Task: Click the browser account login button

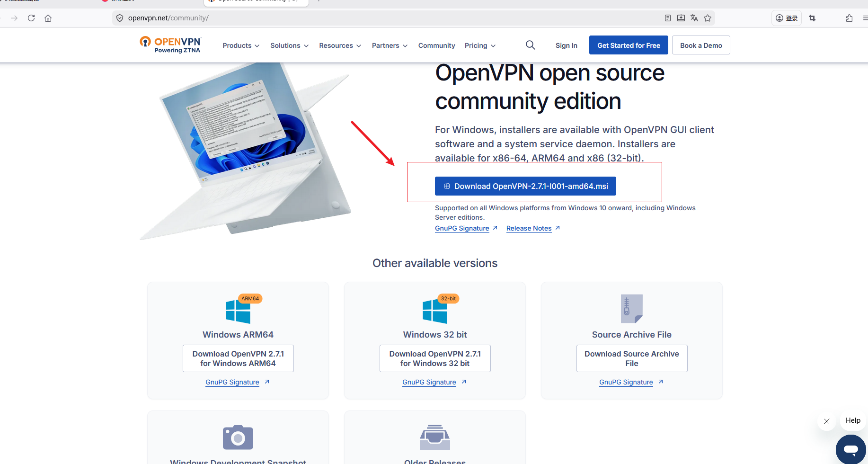Action: [787, 18]
